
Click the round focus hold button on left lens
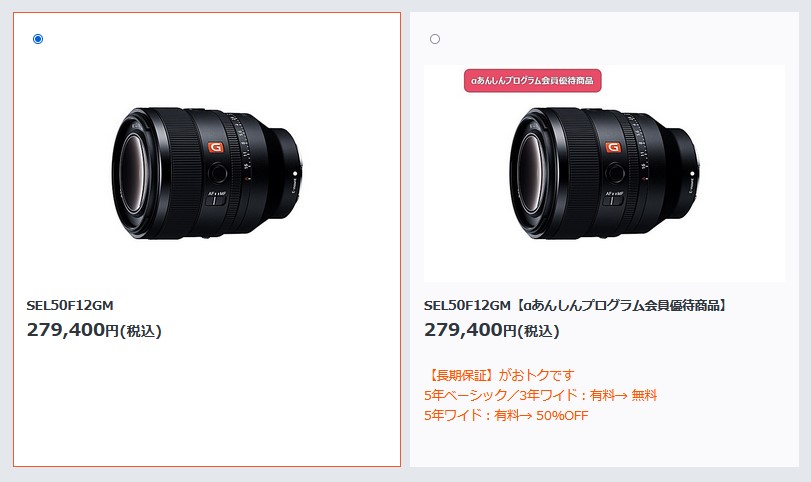[218, 173]
